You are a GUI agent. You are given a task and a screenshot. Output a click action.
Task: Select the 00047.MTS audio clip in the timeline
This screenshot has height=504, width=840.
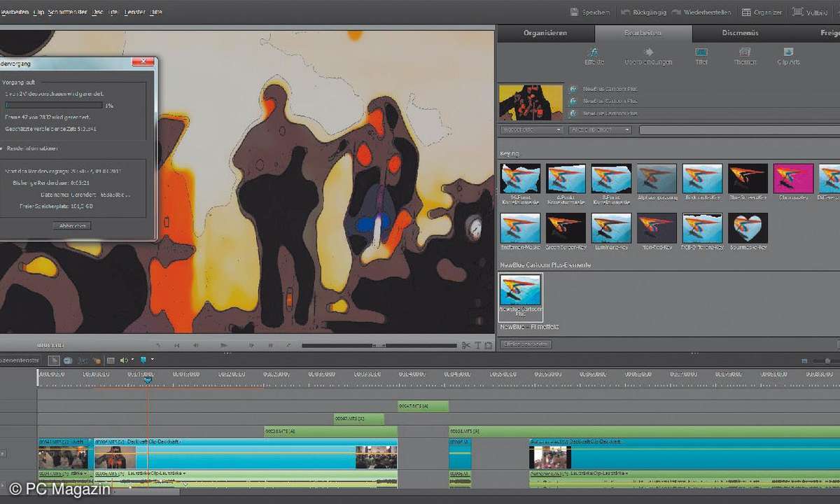click(423, 406)
